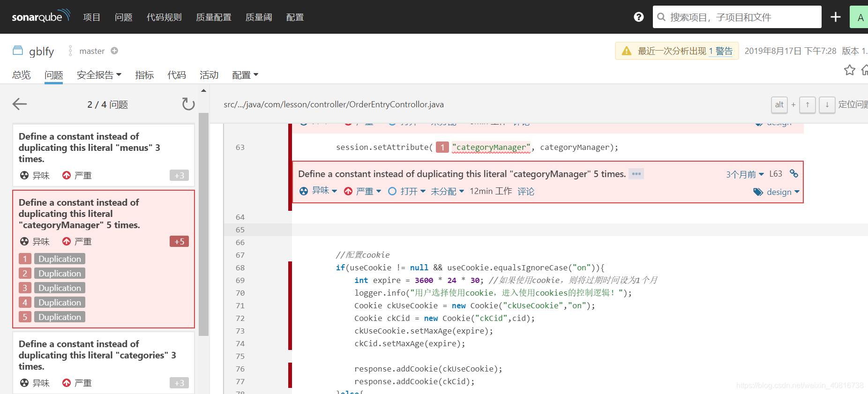Click the "categoryManager" underlined literal

491,148
